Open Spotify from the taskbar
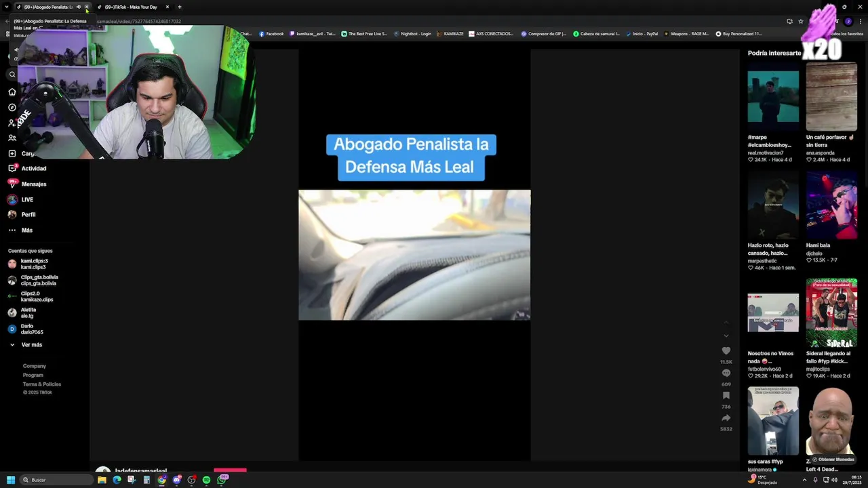This screenshot has height=488, width=868. click(x=206, y=480)
